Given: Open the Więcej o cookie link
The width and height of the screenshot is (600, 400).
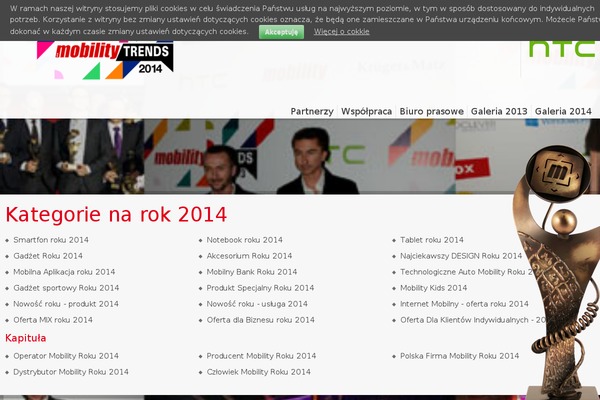Looking at the screenshot, I should coord(341,32).
